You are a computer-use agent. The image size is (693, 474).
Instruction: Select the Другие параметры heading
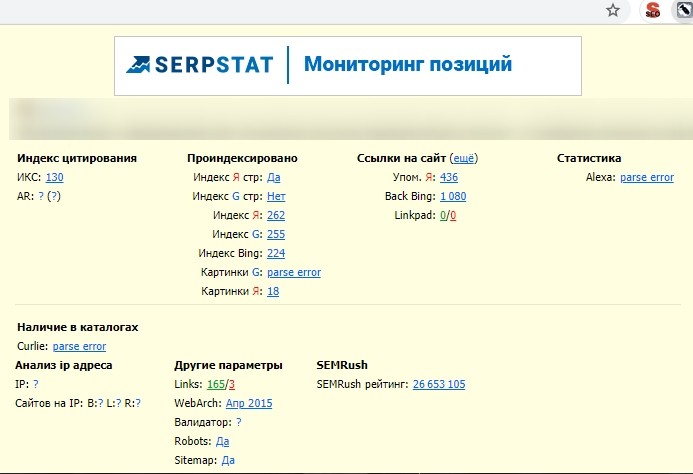[228, 365]
